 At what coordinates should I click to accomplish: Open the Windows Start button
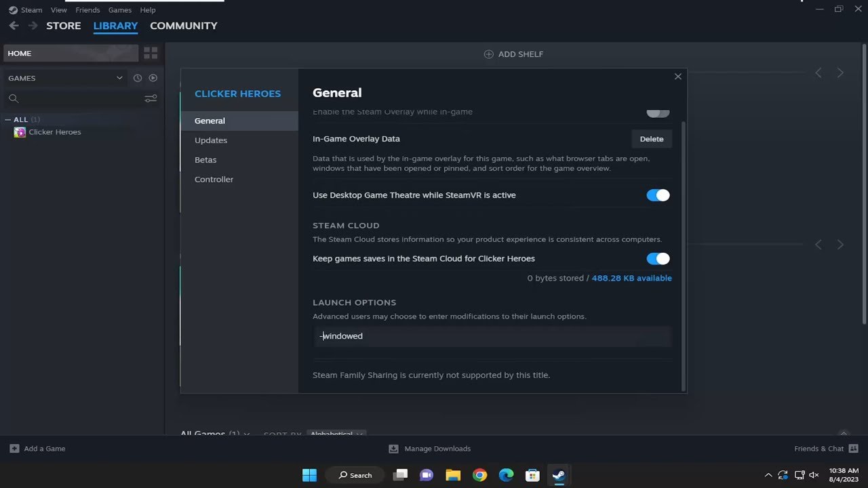pyautogui.click(x=309, y=475)
